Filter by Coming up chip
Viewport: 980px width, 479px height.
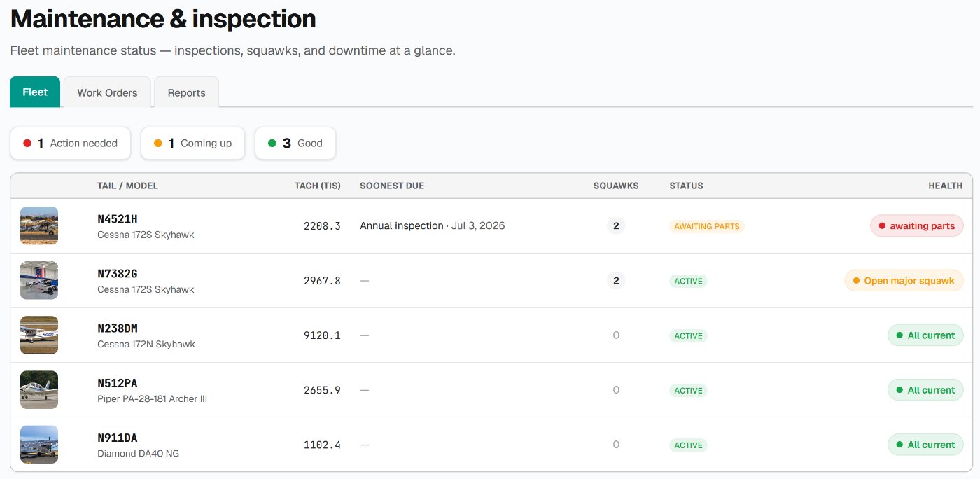pyautogui.click(x=192, y=143)
